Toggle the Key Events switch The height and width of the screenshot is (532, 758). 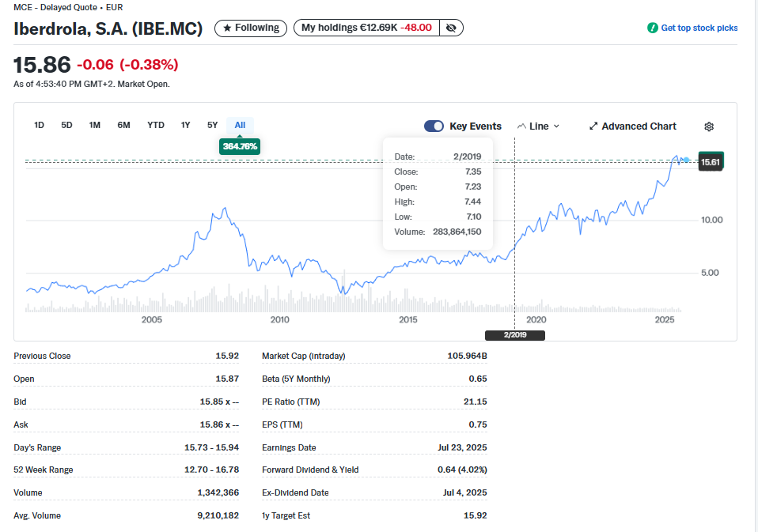(434, 126)
